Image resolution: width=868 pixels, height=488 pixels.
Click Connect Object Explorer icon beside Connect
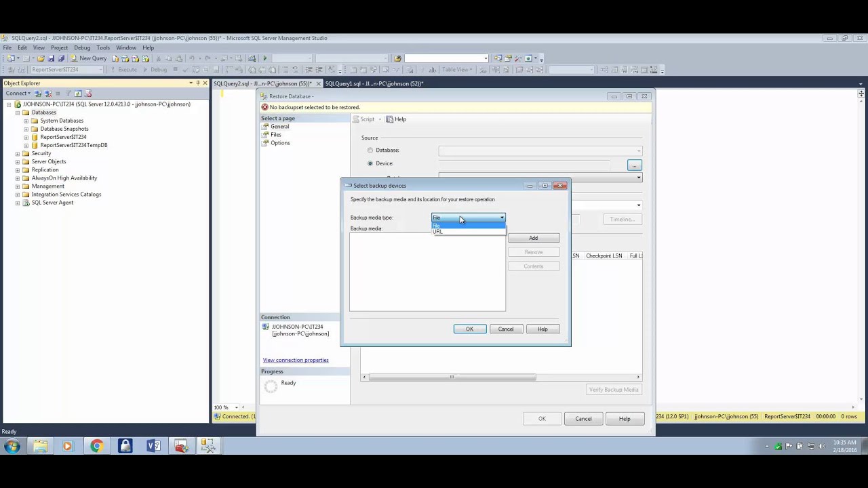click(x=38, y=94)
